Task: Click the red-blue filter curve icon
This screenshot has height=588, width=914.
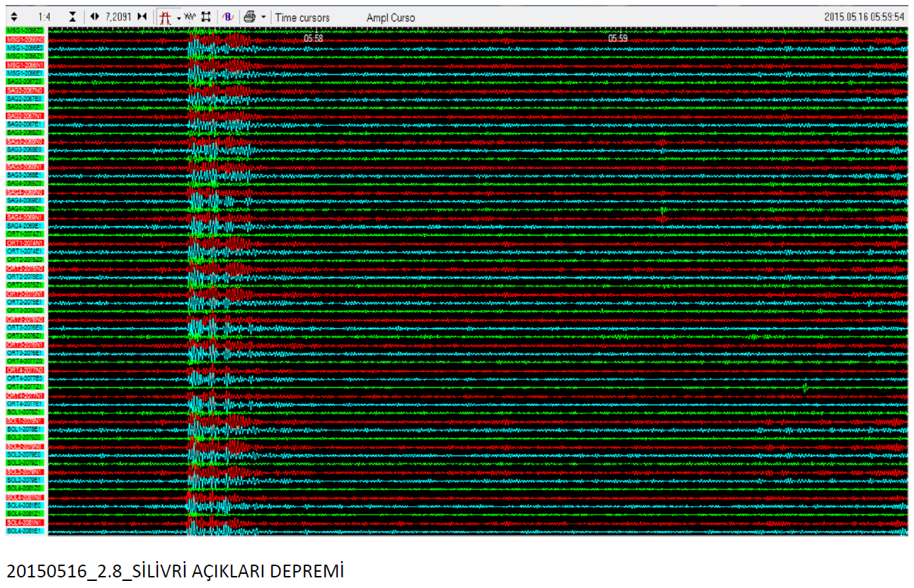Action: click(227, 17)
